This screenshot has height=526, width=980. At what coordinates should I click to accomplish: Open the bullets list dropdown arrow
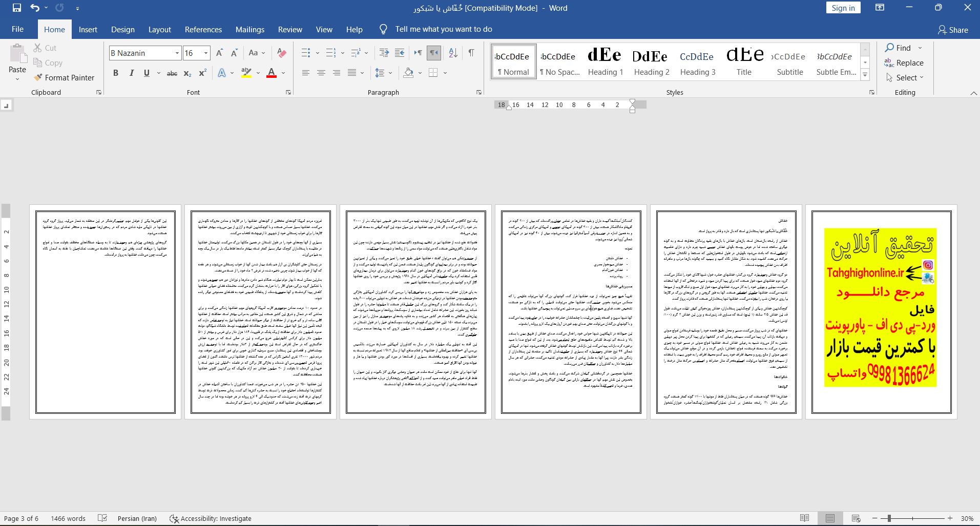317,53
